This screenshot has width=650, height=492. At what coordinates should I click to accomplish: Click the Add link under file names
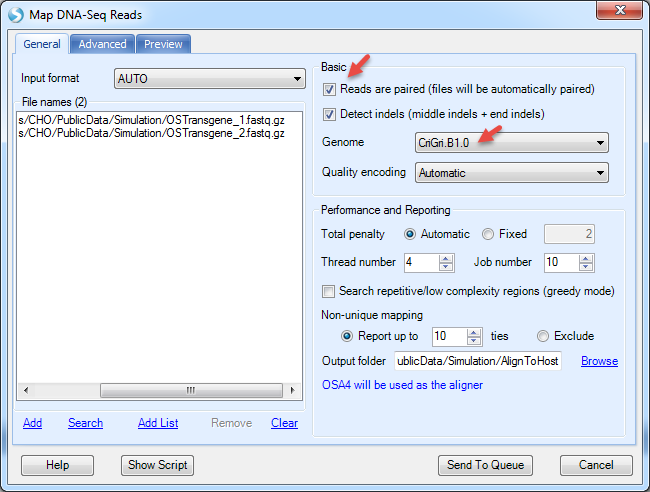[x=32, y=423]
